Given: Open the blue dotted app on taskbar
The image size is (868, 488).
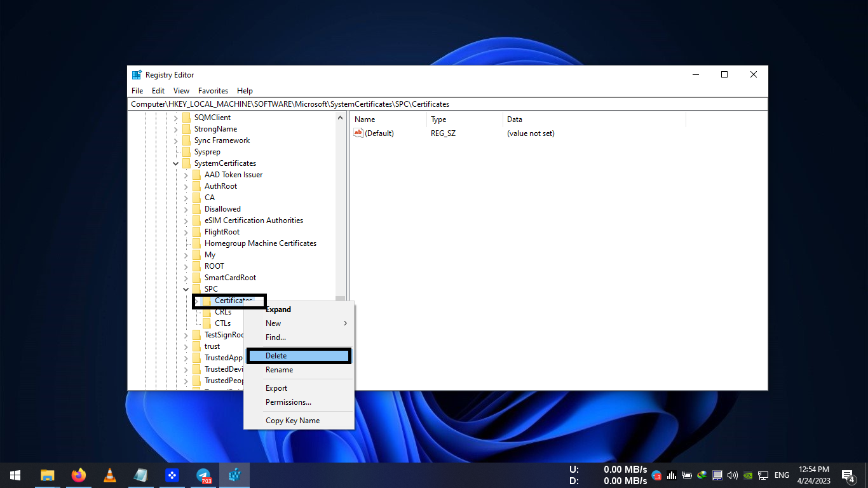Looking at the screenshot, I should (172, 475).
